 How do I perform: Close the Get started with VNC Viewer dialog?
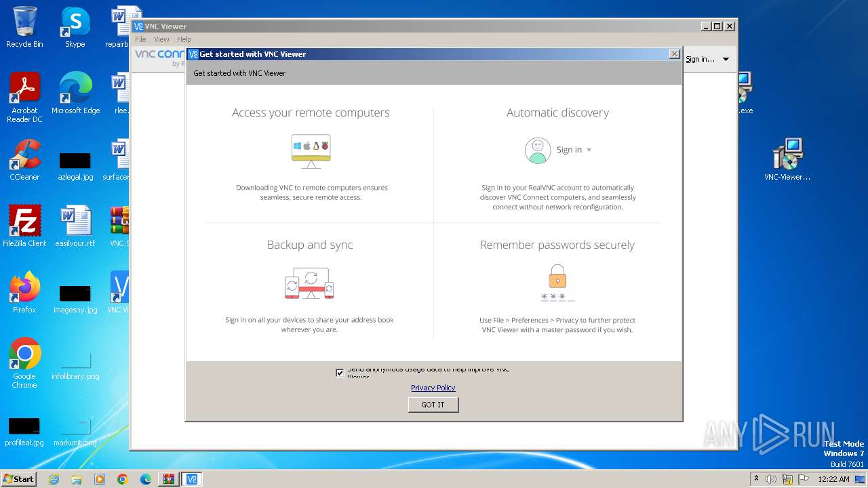tap(674, 54)
